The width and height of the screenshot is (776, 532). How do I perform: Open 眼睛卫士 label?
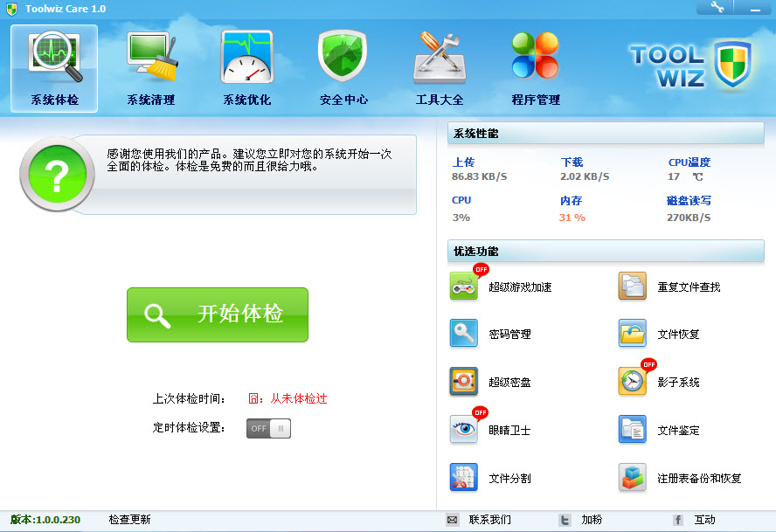509,431
